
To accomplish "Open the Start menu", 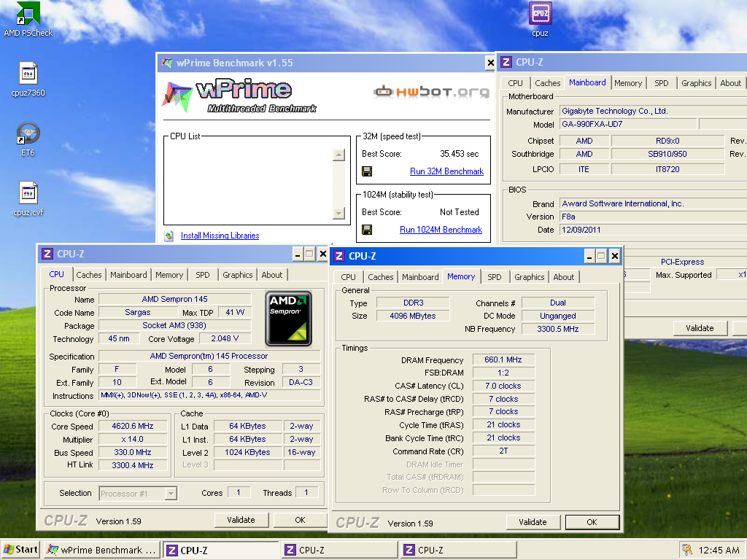I will 20,550.
